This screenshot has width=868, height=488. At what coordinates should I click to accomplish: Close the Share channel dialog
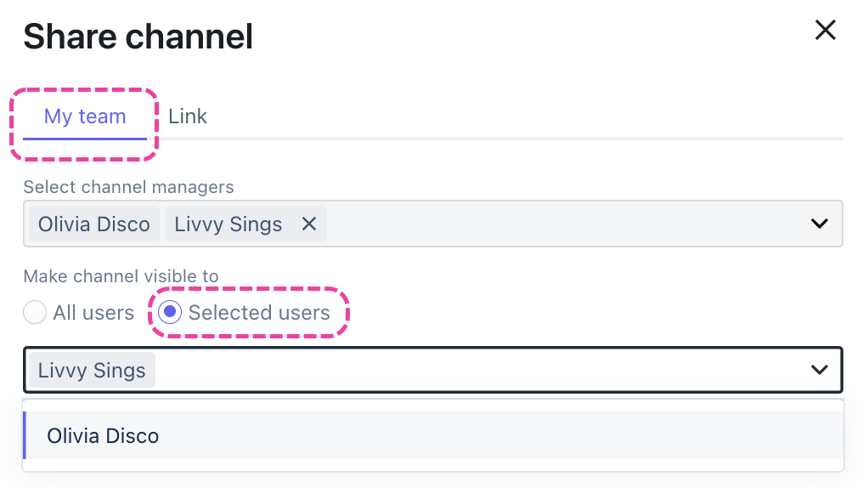[x=825, y=31]
